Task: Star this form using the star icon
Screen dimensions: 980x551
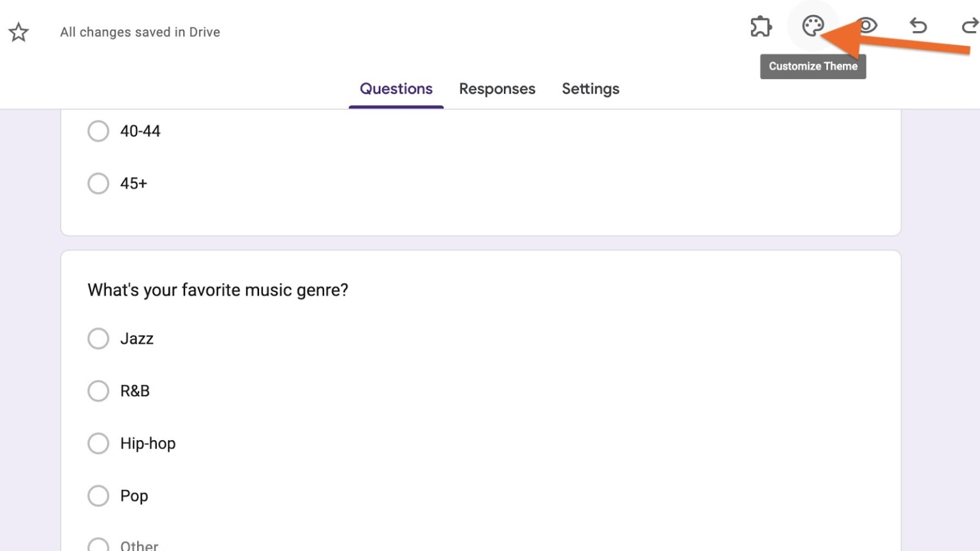Action: tap(19, 32)
